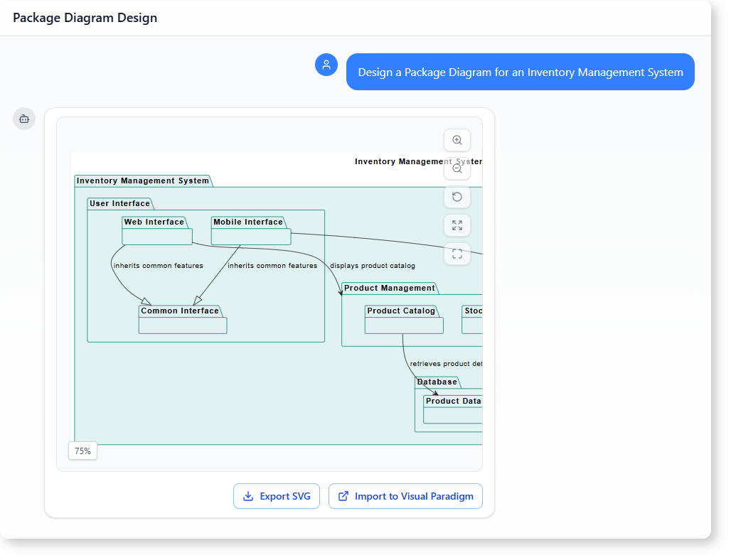Viewport: 731px width, 560px height.
Task: Click the Export SVG button
Action: pos(277,496)
